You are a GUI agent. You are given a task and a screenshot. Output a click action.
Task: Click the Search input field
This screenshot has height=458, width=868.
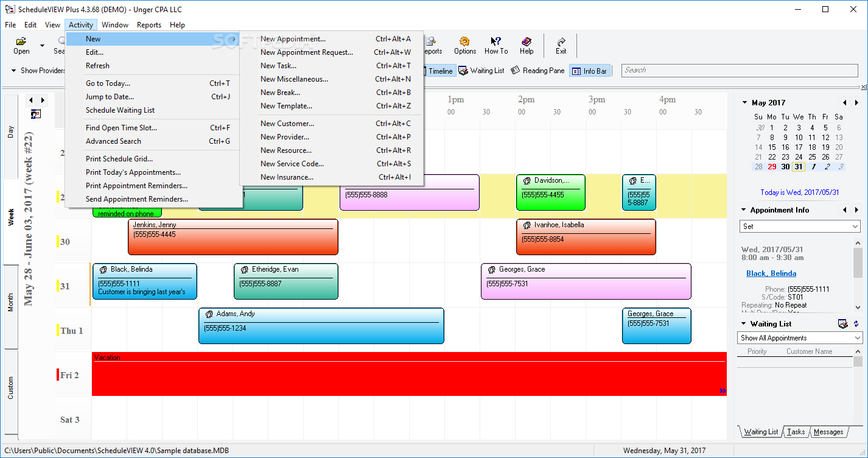(740, 71)
